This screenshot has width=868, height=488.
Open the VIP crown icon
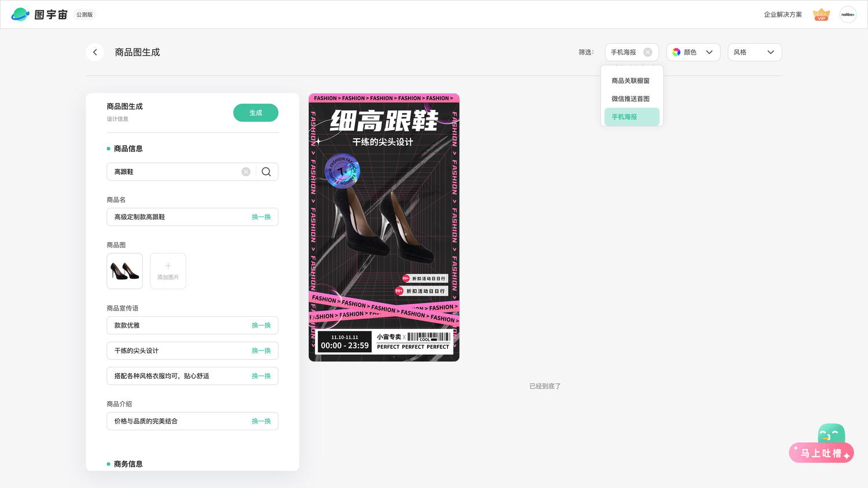click(821, 14)
